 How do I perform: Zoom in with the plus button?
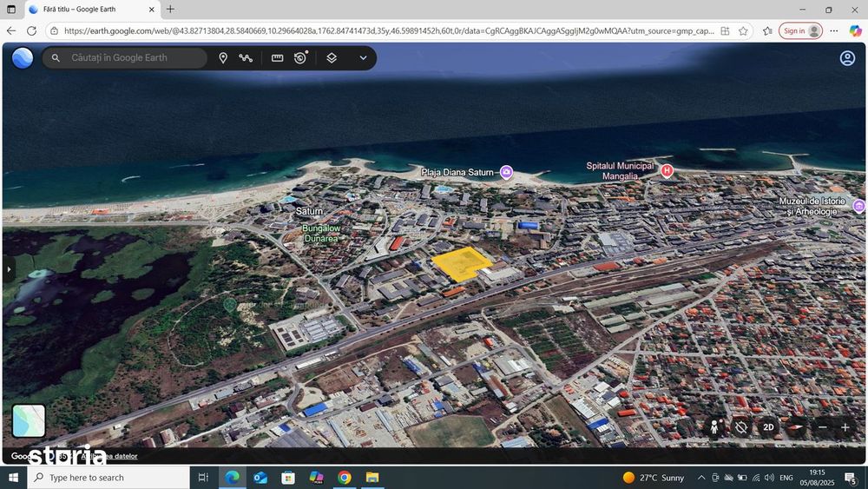click(845, 427)
